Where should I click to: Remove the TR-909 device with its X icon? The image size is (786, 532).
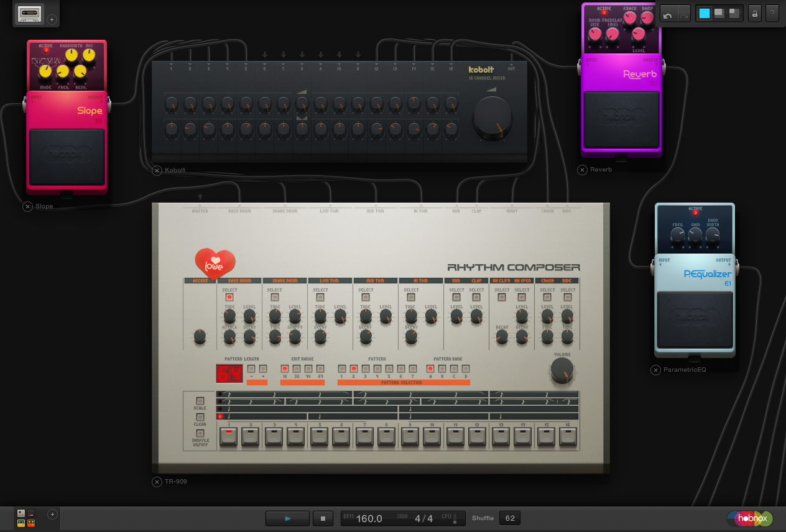157,481
